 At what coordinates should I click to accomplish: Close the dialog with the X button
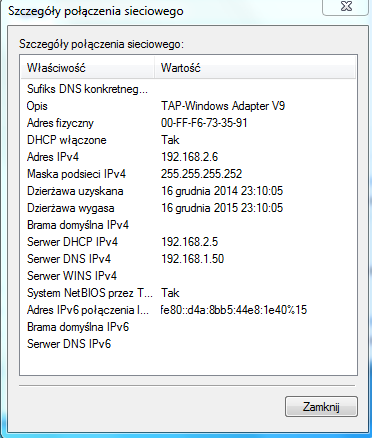tap(346, 7)
